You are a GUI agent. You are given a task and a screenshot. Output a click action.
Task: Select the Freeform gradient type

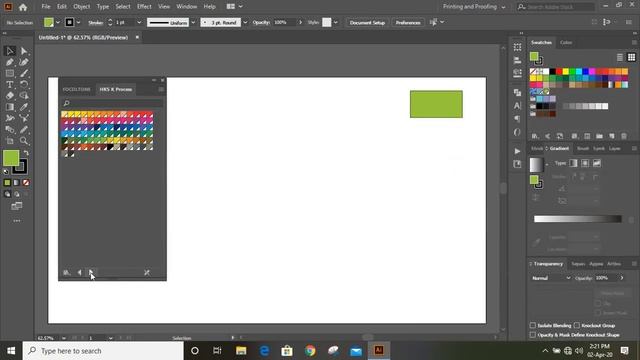(597, 163)
